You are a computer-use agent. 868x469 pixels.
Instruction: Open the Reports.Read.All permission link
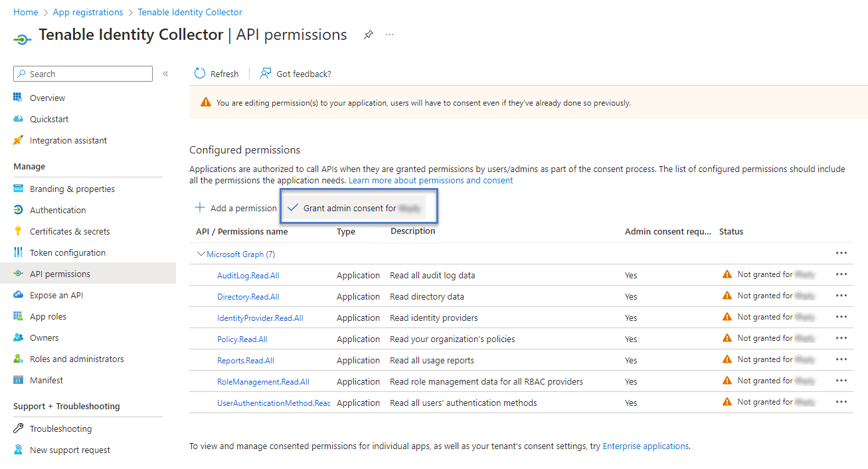coord(246,360)
